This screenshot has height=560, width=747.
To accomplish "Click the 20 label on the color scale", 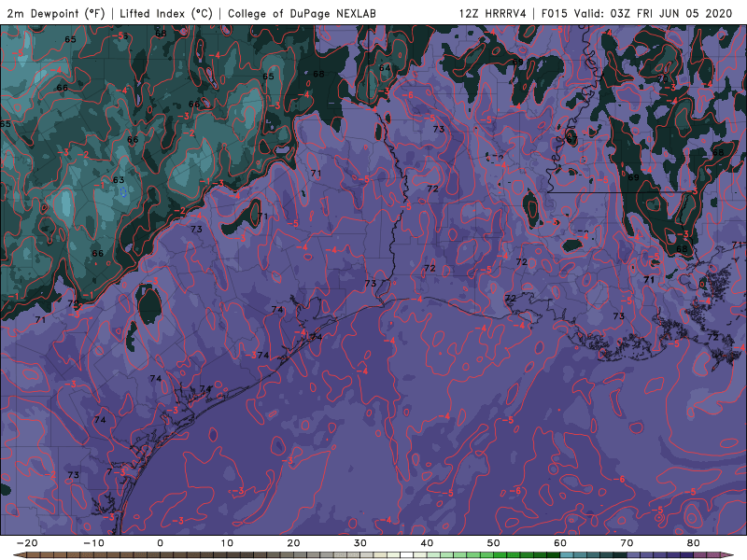I will (x=293, y=543).
